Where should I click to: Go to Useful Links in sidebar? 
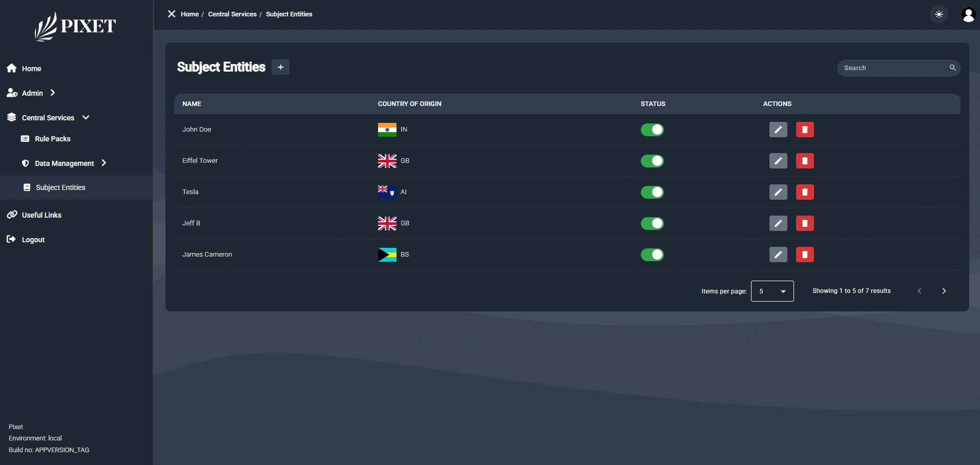click(41, 215)
